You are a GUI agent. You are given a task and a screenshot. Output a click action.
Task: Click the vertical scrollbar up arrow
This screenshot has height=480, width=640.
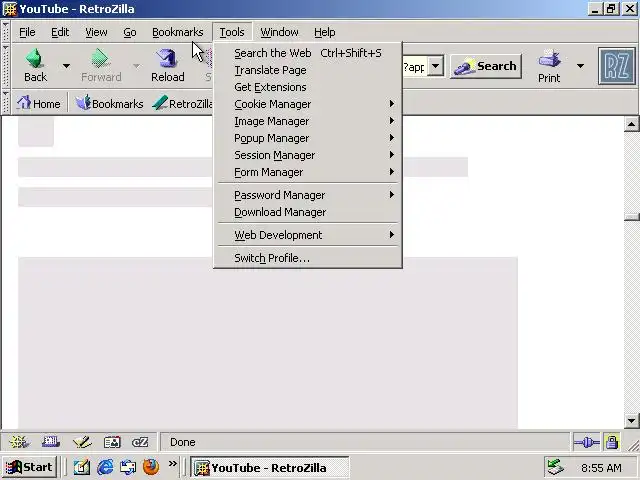[x=631, y=124]
